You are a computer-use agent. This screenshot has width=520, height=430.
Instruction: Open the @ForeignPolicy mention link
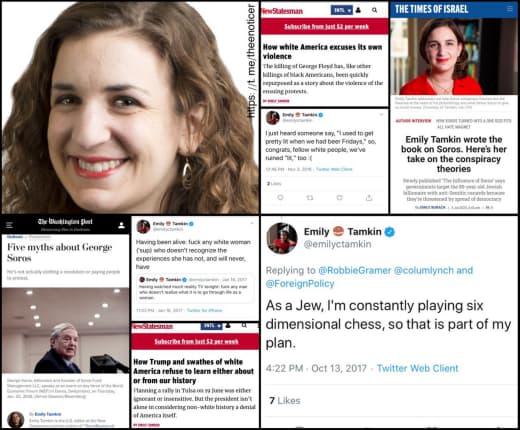click(x=300, y=284)
